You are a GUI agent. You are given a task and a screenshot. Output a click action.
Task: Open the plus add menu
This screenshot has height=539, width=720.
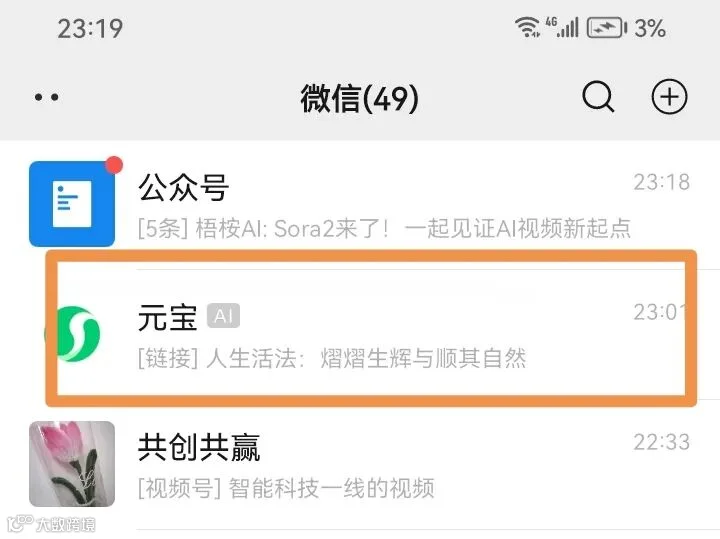(669, 96)
